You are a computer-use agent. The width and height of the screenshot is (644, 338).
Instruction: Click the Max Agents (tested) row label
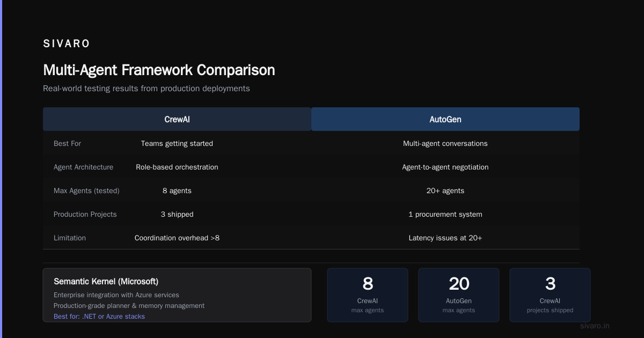coord(86,191)
